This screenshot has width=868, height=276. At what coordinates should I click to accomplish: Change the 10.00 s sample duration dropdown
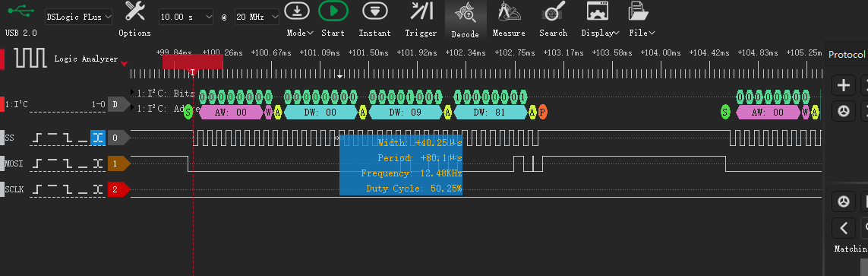pos(186,17)
